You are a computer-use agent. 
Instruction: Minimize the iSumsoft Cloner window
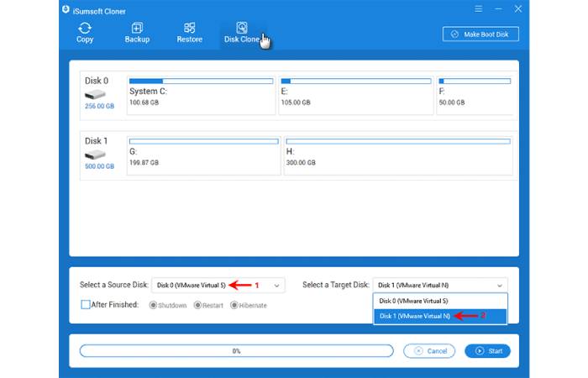click(498, 8)
